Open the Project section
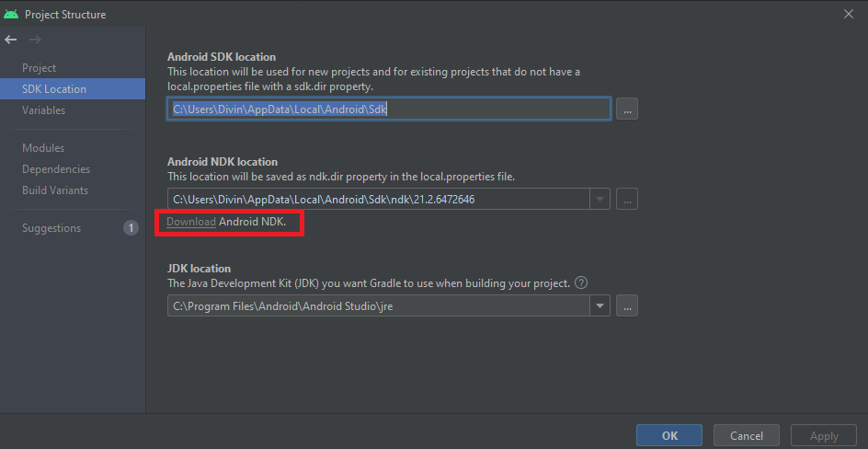Screen dimensions: 868x449 coord(39,68)
